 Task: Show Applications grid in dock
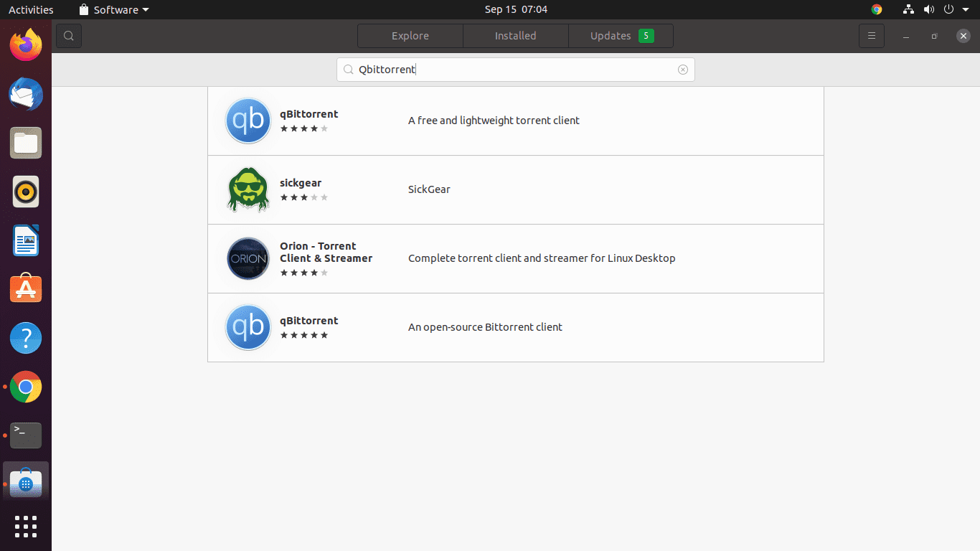click(x=26, y=526)
